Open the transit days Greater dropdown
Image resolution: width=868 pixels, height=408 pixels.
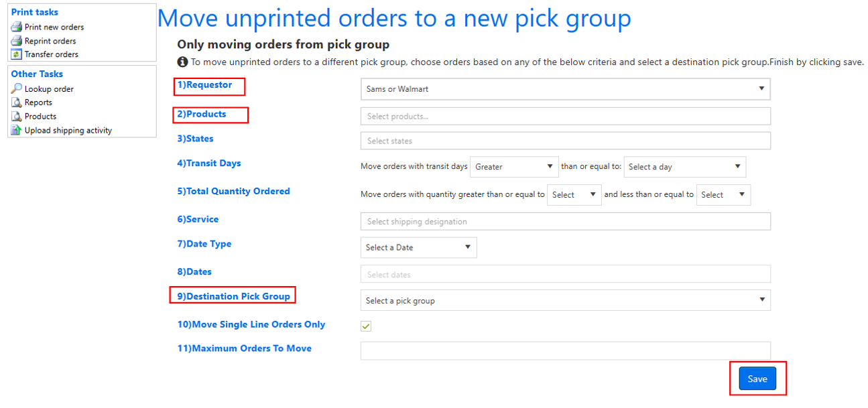coord(515,167)
